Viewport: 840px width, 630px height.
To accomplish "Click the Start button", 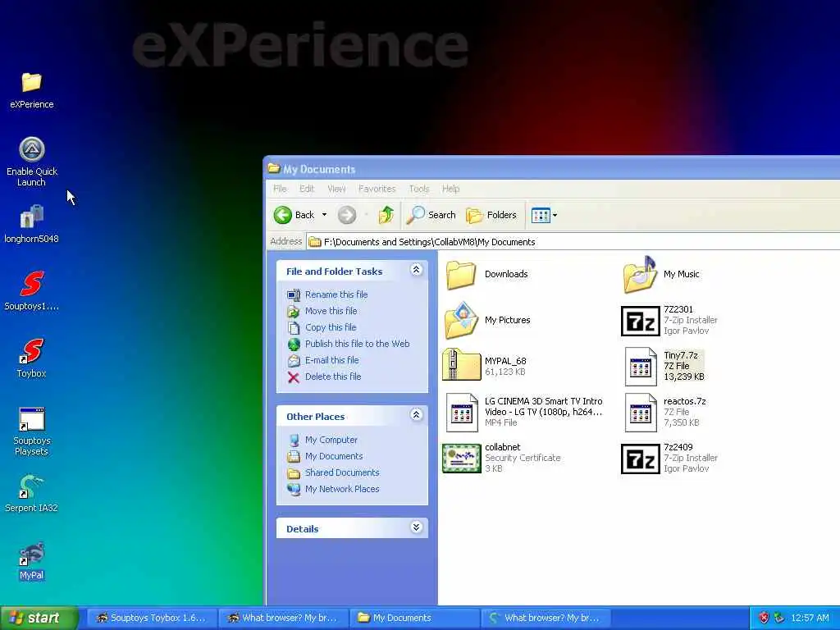I will tap(39, 618).
